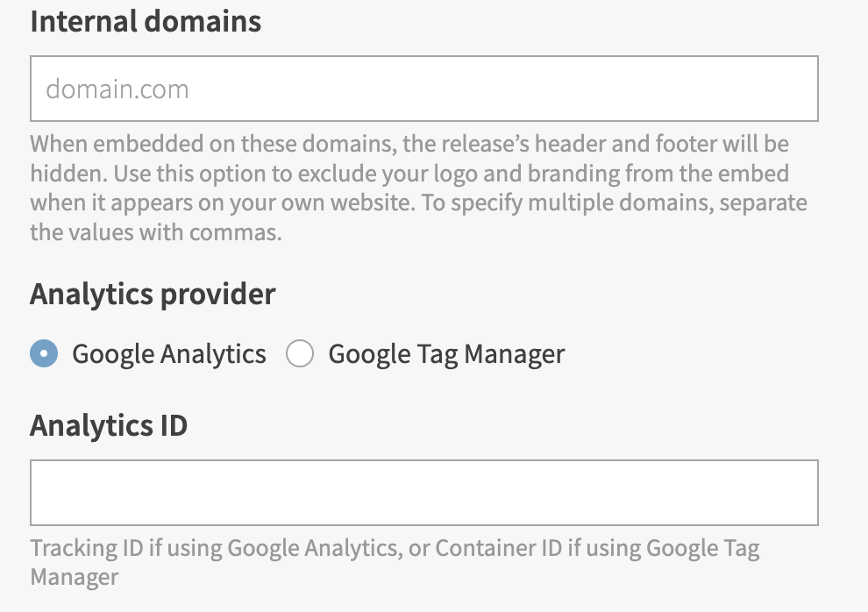The width and height of the screenshot is (868, 612).
Task: Click the "Analytics provider" heading
Action: point(153,295)
